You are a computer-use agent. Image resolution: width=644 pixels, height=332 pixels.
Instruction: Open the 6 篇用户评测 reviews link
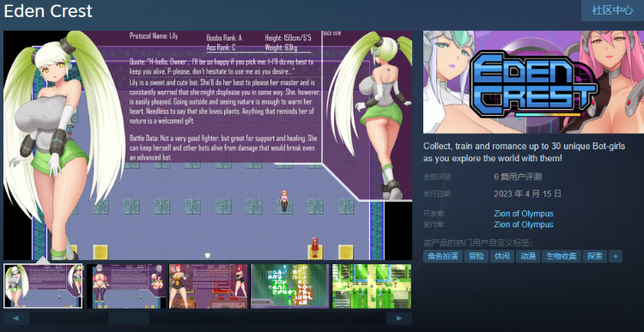click(518, 177)
